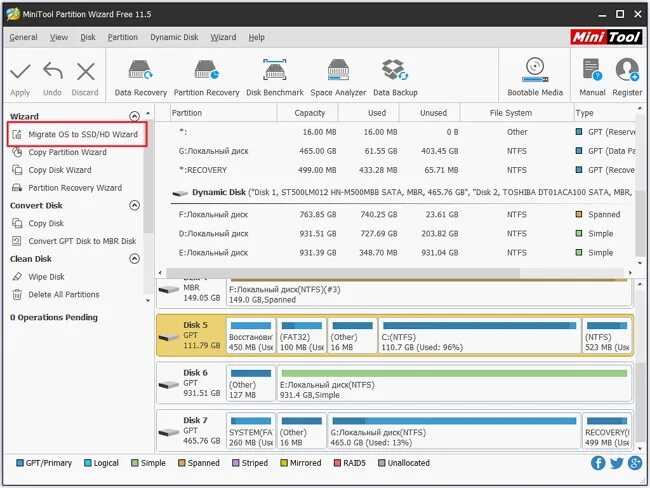Sort by the File System column header
The height and width of the screenshot is (488, 650).
point(516,113)
